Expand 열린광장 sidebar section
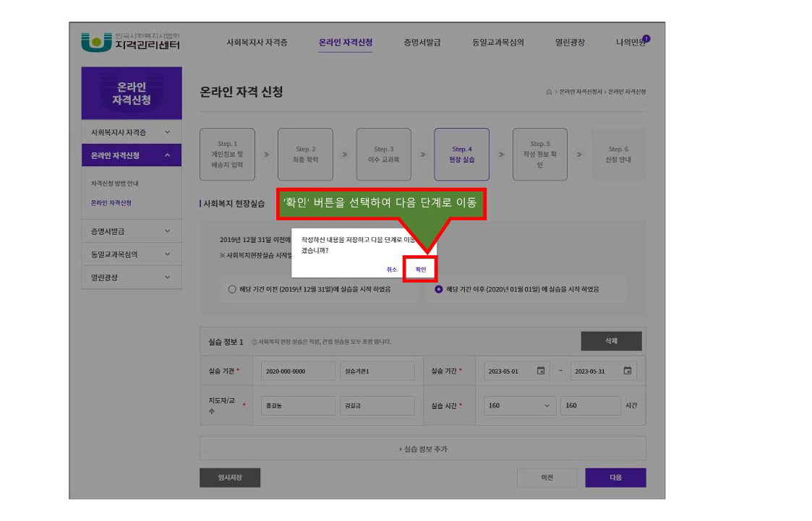 tap(132, 277)
